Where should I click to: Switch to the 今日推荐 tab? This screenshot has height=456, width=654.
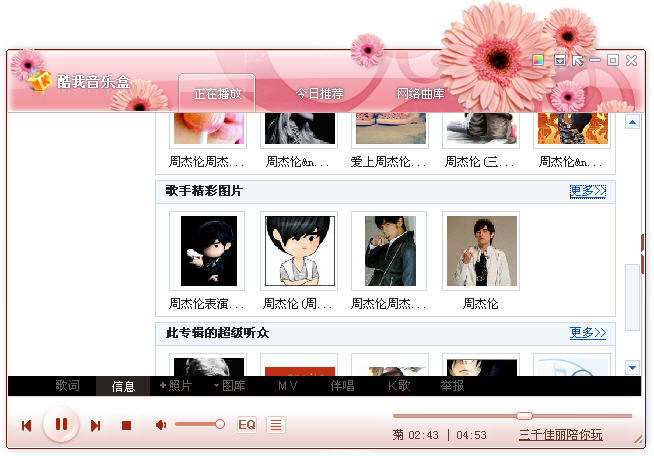(319, 94)
